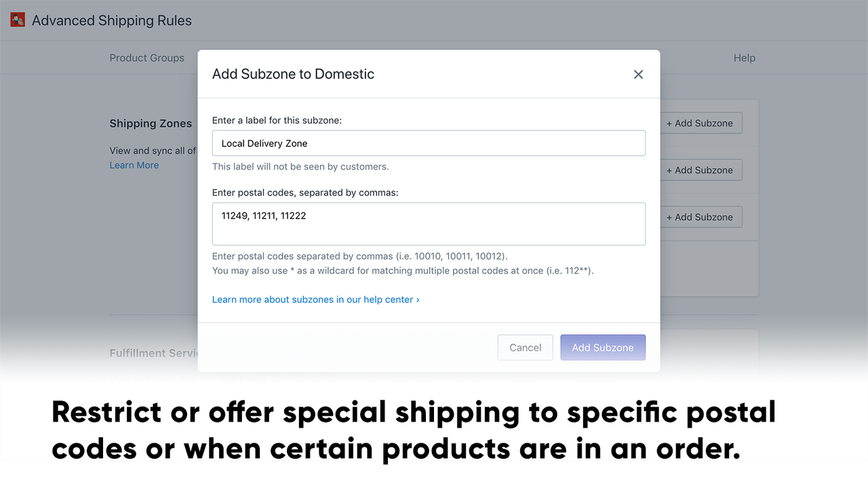Click the Advanced Shipping Rules title text
The image size is (868, 488).
click(112, 20)
